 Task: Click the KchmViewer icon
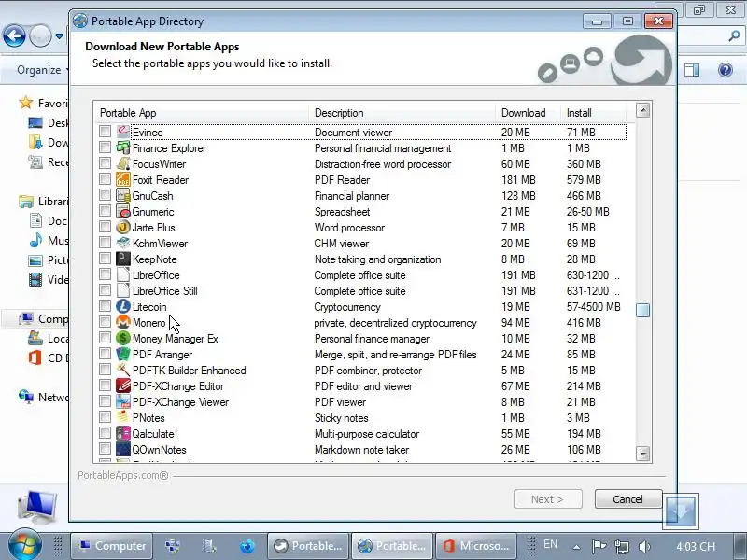pyautogui.click(x=123, y=243)
